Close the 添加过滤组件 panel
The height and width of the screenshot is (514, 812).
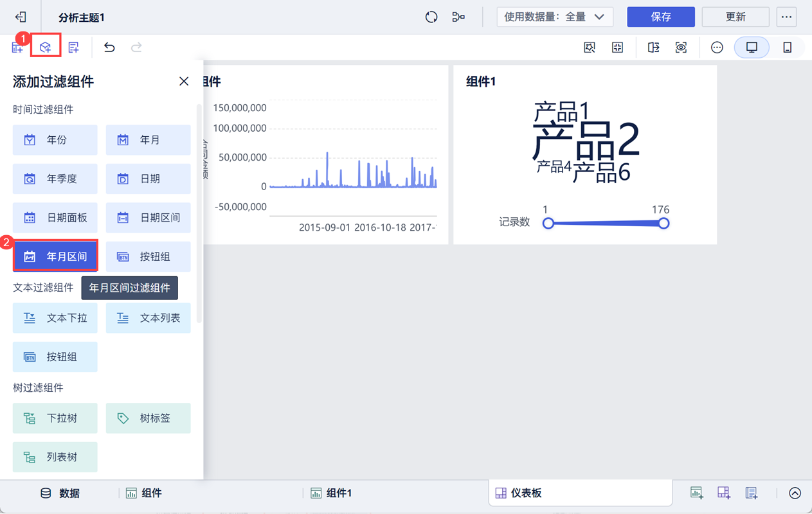(184, 82)
